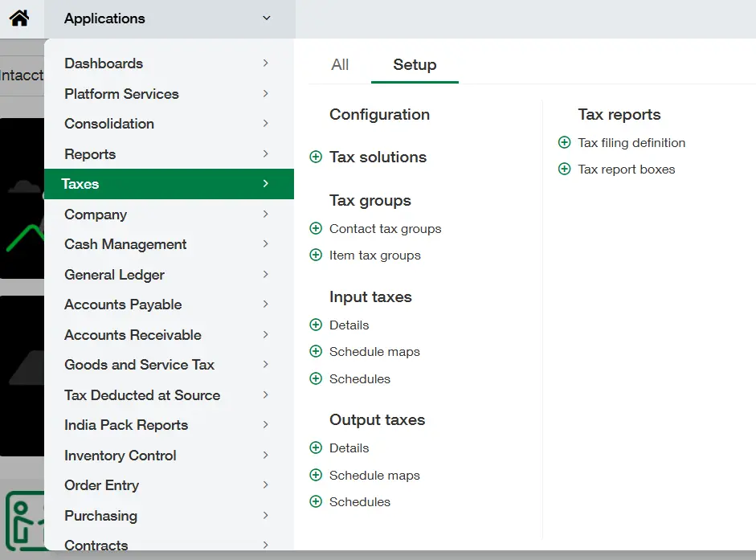This screenshot has height=560, width=756.
Task: Select the Setup tab
Action: [415, 64]
